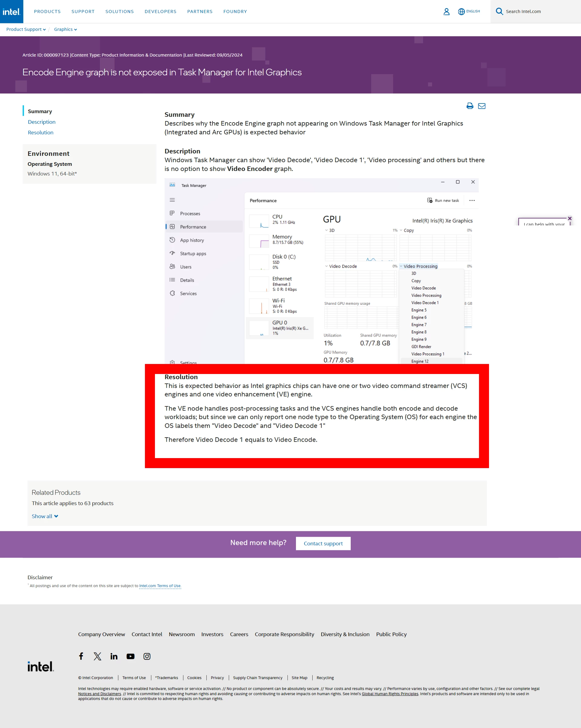The image size is (581, 728).
Task: Click the Contact support button
Action: tap(323, 543)
